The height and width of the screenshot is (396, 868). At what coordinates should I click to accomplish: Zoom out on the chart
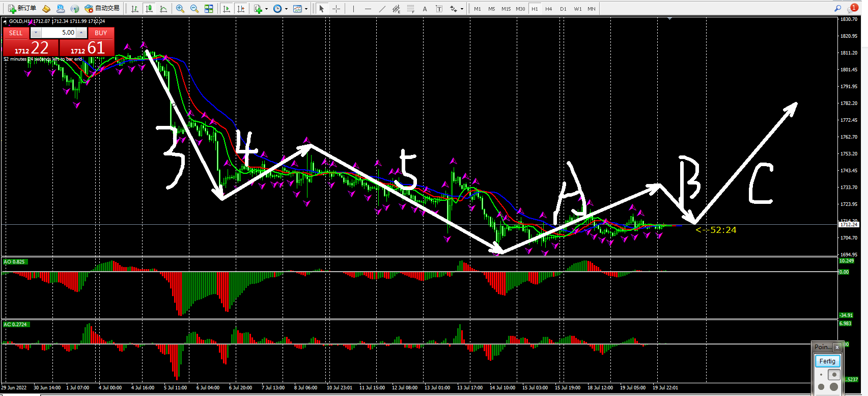click(x=194, y=9)
